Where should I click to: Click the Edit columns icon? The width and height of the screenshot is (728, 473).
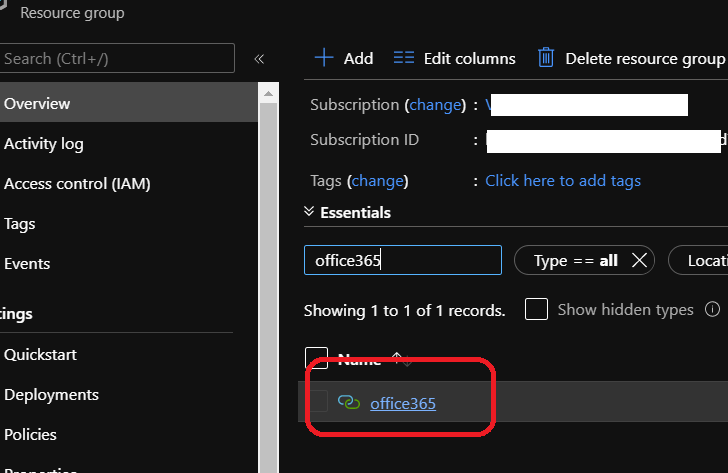point(404,58)
